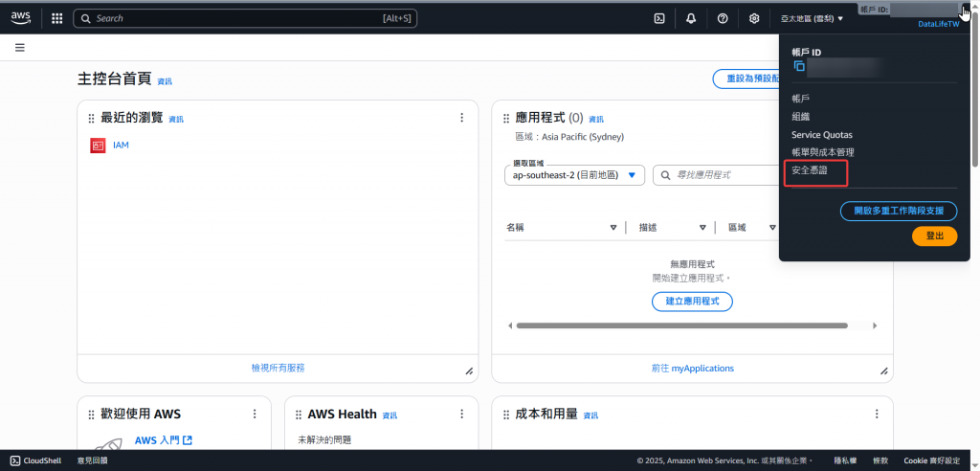Open 成本和用量 widget three-dot menu
The image size is (980, 471).
coord(877,415)
